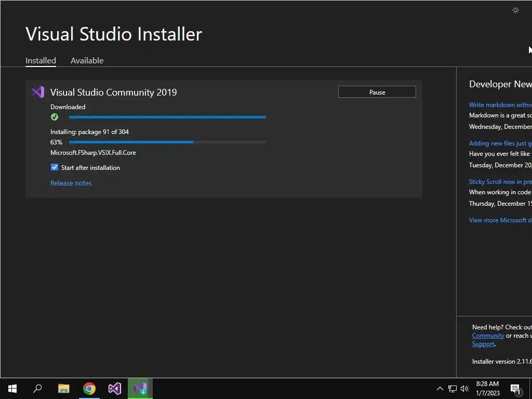
Task: Switch to the Installed tab
Action: coord(41,60)
